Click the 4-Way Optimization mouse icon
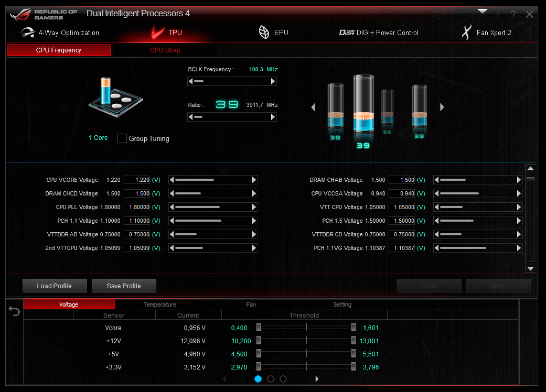Screen dimensions: 546x392 coord(28,32)
